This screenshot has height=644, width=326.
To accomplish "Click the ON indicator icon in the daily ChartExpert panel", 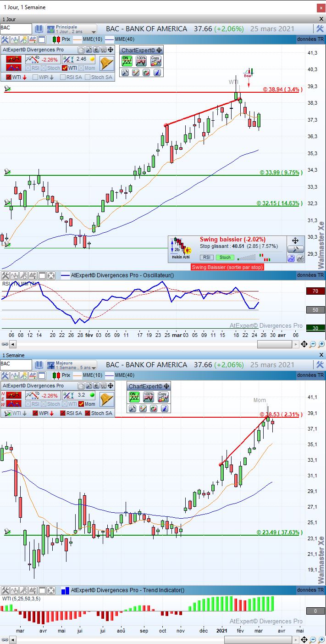I will [x=127, y=61].
